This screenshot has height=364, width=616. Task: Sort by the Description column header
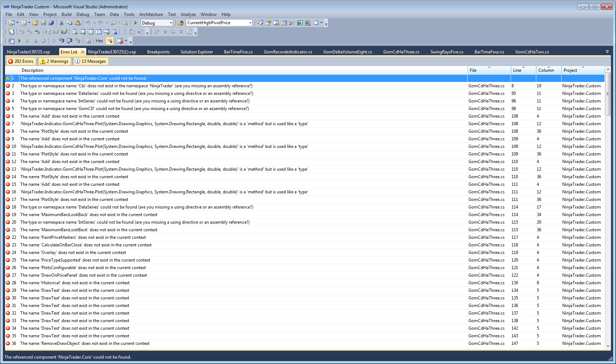click(243, 70)
